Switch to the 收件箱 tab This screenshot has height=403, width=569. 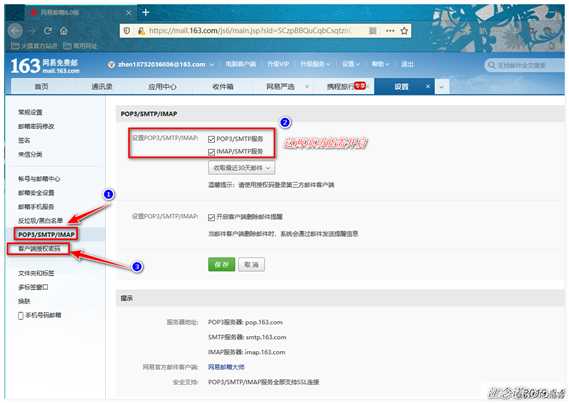(223, 87)
